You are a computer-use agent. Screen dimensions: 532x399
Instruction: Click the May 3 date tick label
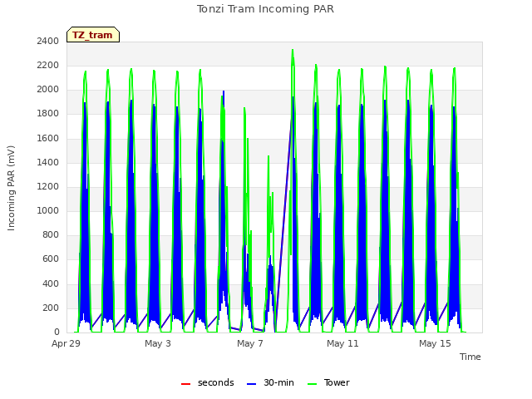click(158, 343)
